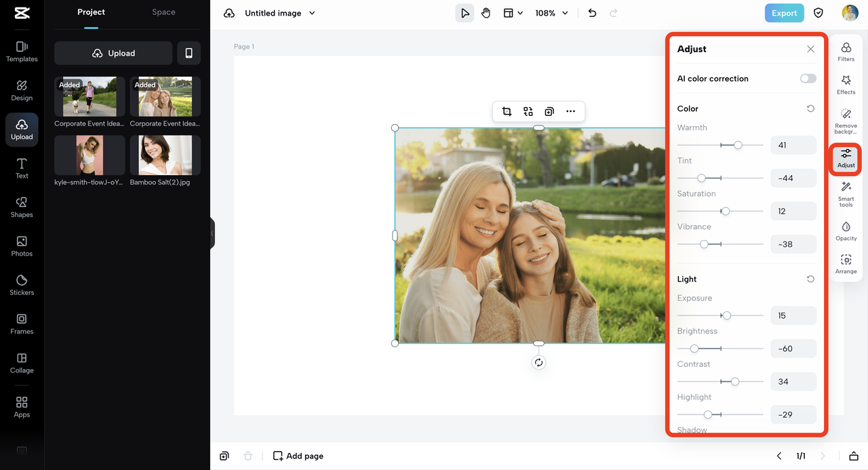
Task: Reset the Light adjustments
Action: pos(810,279)
